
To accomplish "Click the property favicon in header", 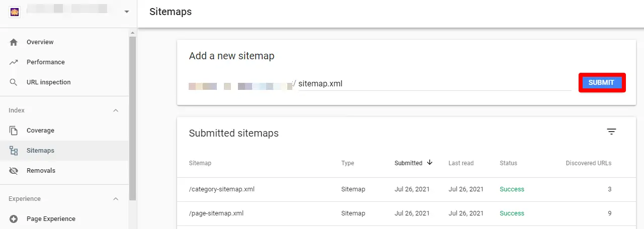I will click(x=15, y=12).
